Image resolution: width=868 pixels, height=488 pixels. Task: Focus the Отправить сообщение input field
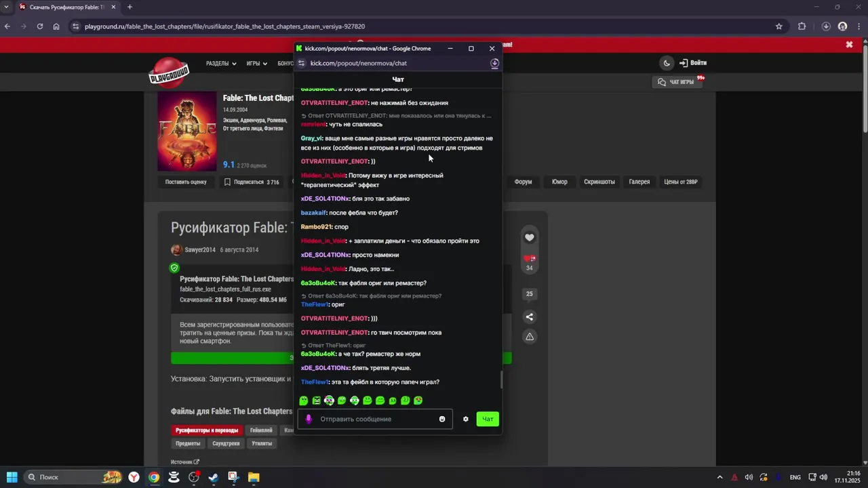(x=375, y=419)
